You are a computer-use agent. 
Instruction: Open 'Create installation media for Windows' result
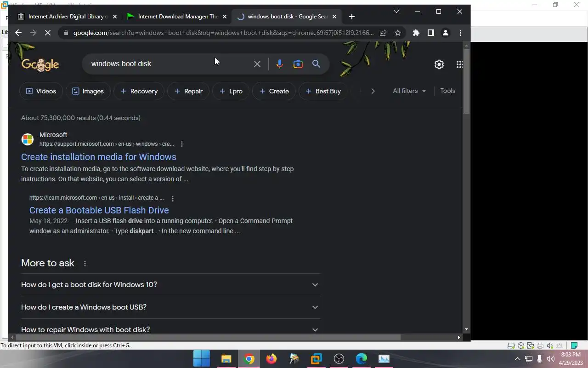(99, 157)
